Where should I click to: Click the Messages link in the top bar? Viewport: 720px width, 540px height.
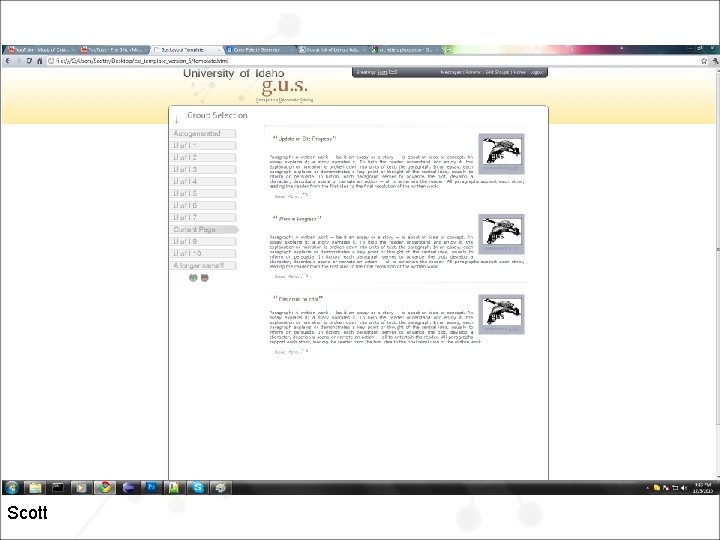(451, 72)
